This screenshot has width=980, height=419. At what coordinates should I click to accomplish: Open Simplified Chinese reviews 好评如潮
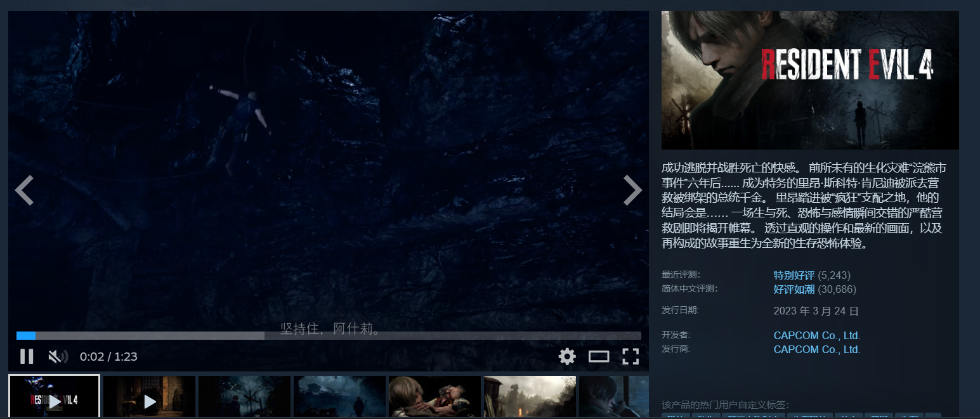pos(794,289)
